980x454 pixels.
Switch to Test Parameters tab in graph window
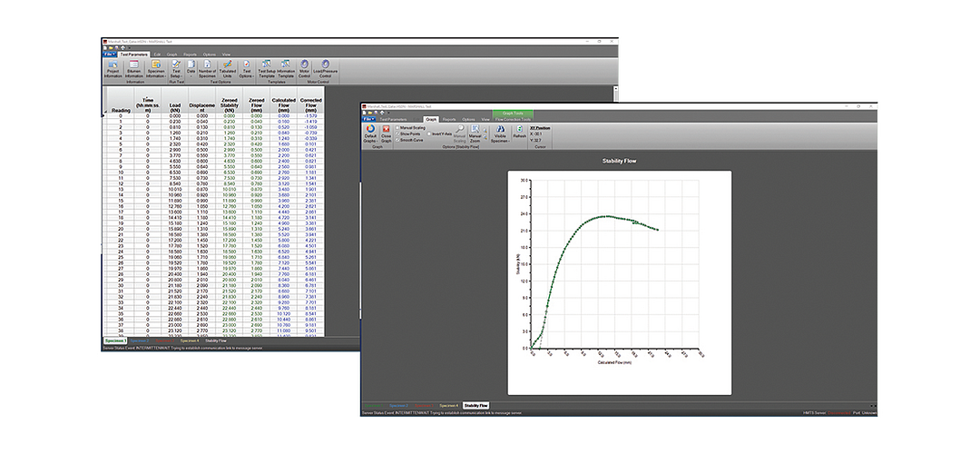(394, 119)
